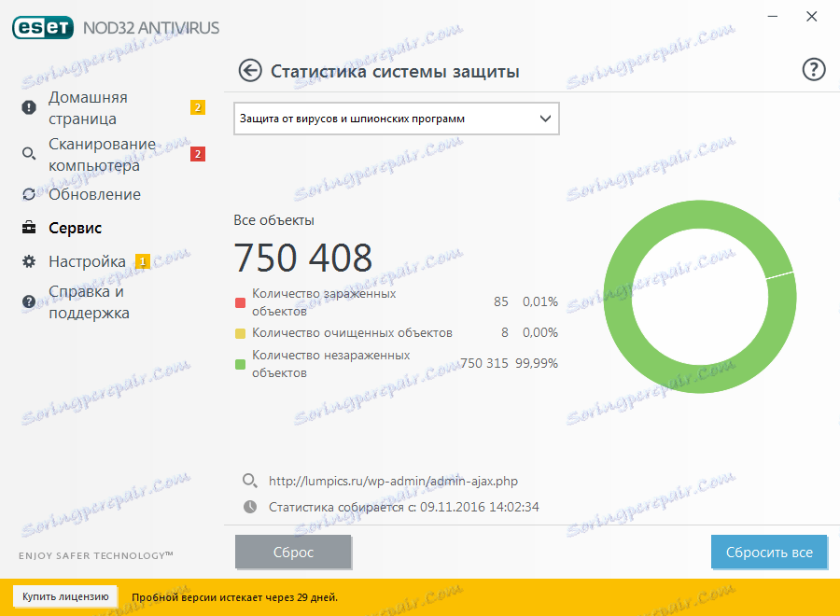
Task: Click the yellow badge 1 next to Настройка
Action: click(143, 261)
